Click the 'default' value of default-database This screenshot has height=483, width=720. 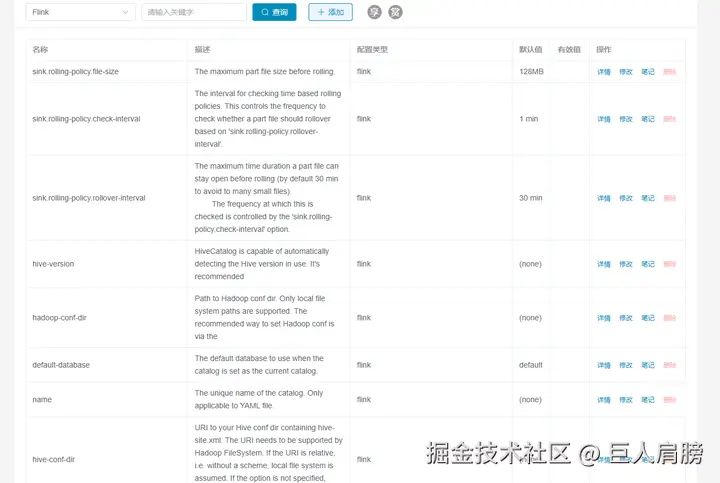530,365
